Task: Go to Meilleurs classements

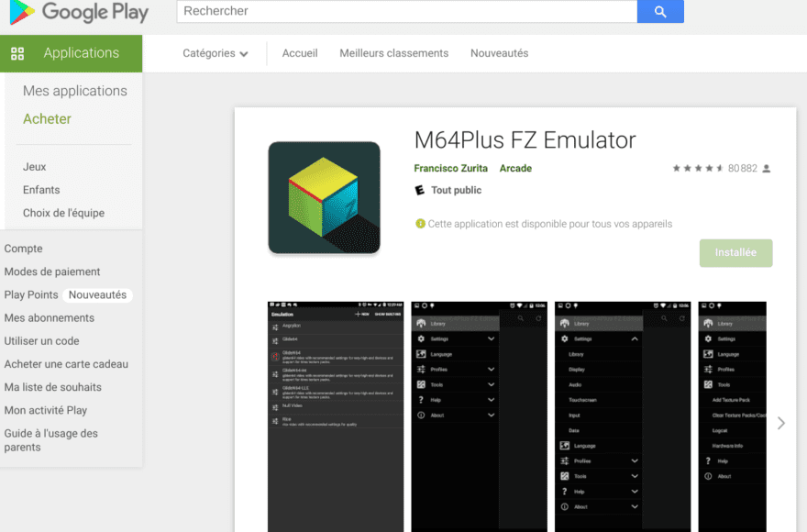Action: pos(393,53)
